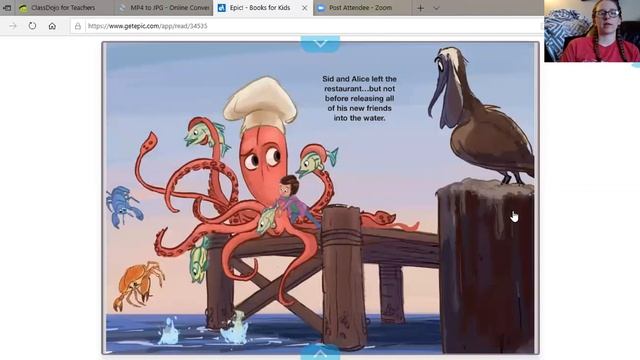
Task: Click the story text on the page
Action: point(359,98)
